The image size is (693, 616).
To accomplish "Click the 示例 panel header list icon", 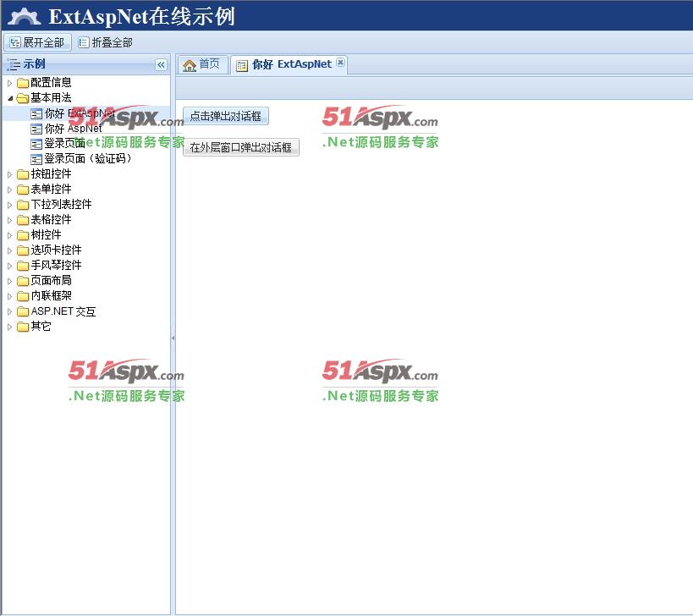I will [x=14, y=64].
